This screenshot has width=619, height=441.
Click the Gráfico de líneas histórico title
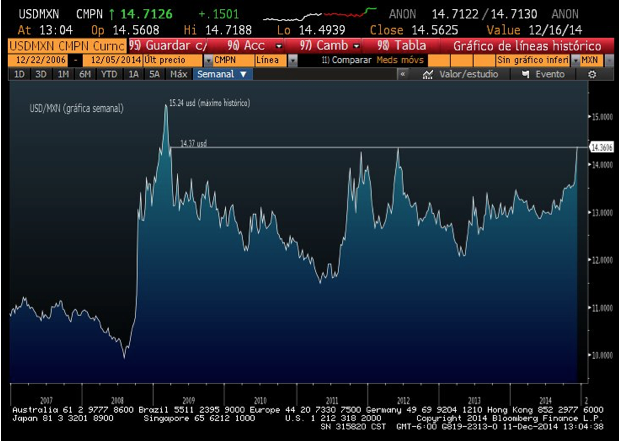[x=527, y=46]
